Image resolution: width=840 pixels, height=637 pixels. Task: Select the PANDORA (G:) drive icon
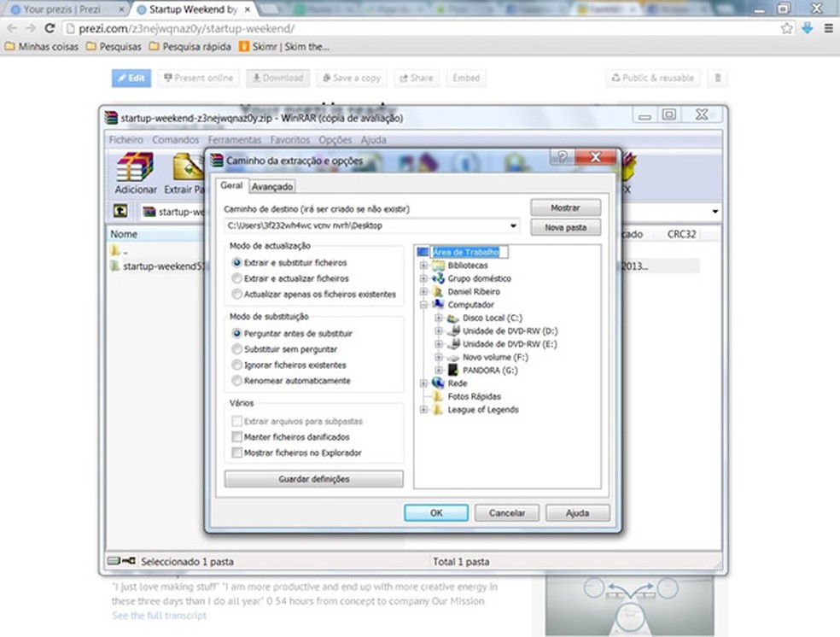pos(452,371)
